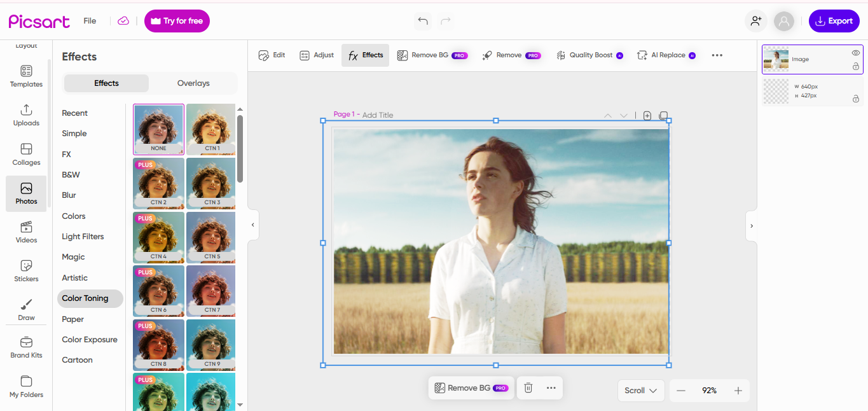Open the Templates sidebar panel

[x=26, y=76]
